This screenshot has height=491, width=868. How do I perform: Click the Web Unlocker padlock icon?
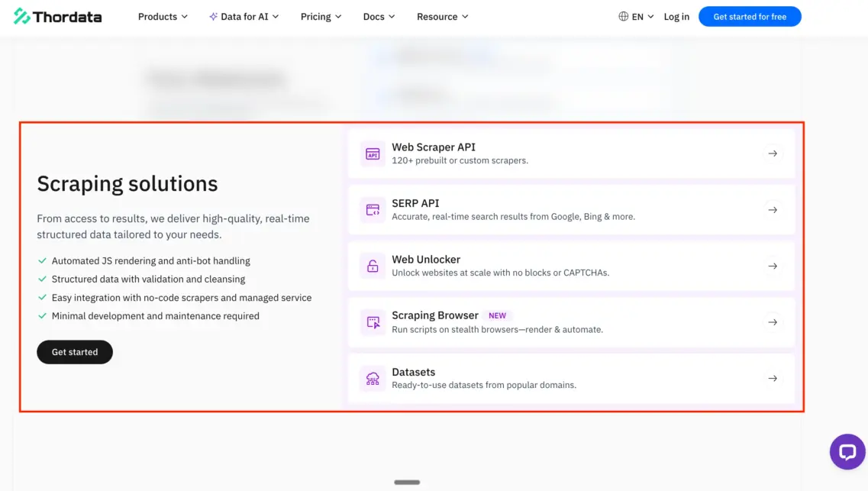pyautogui.click(x=373, y=266)
